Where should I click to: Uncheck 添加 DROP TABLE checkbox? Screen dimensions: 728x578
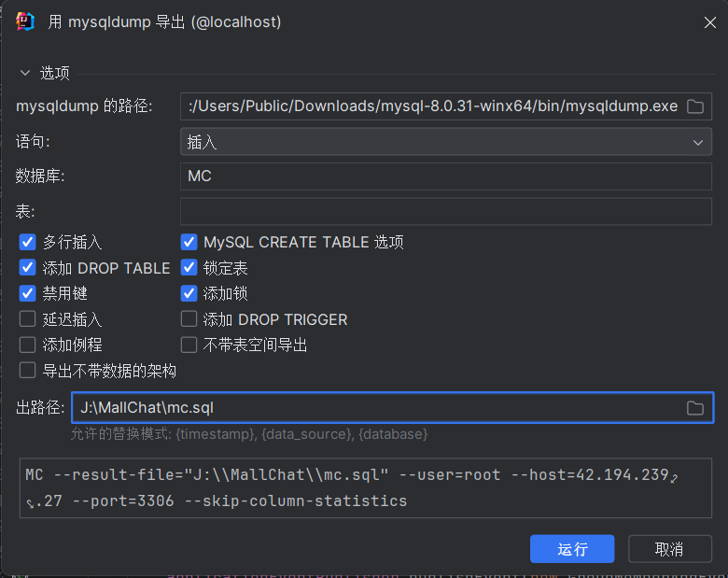[27, 268]
